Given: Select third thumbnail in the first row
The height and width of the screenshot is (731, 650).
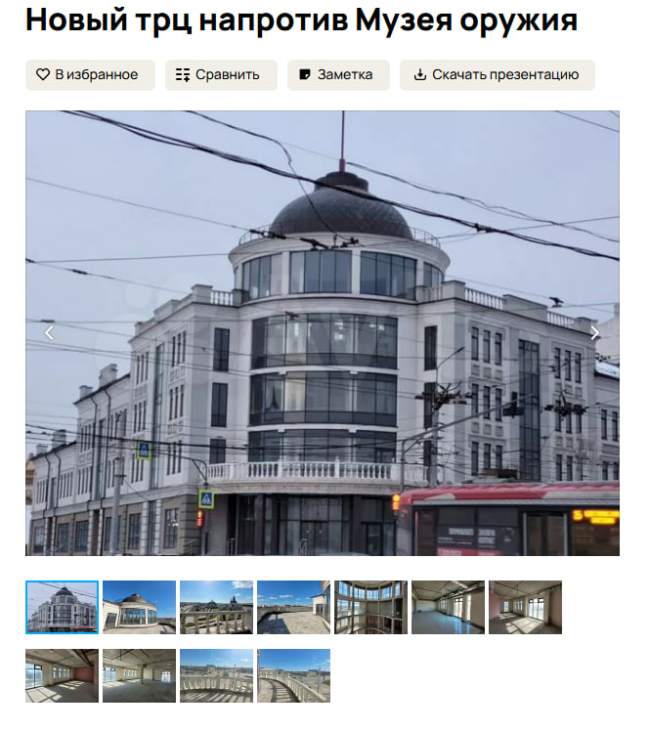Looking at the screenshot, I should tap(216, 607).
